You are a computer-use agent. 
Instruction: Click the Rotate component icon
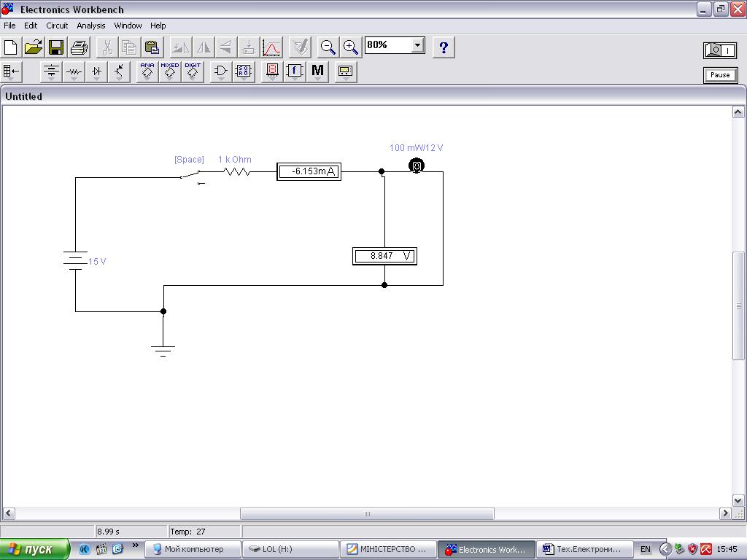181,47
